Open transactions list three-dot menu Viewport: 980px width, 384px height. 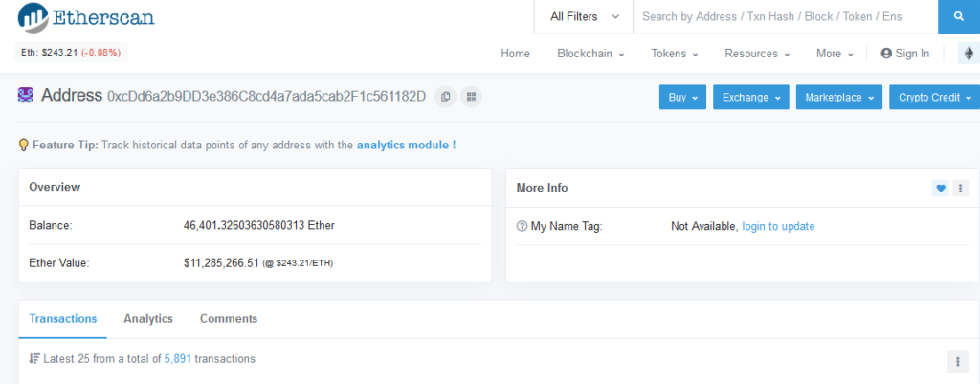[957, 361]
